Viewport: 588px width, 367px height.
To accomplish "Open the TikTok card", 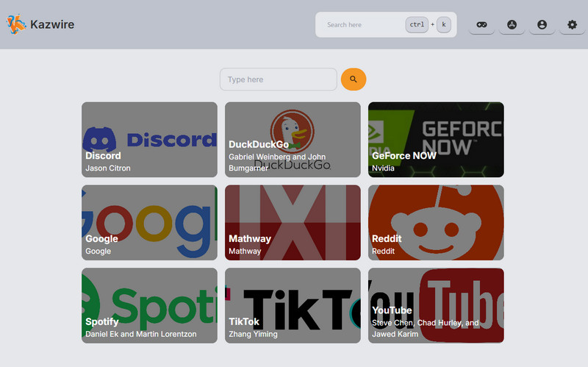I will [x=293, y=305].
